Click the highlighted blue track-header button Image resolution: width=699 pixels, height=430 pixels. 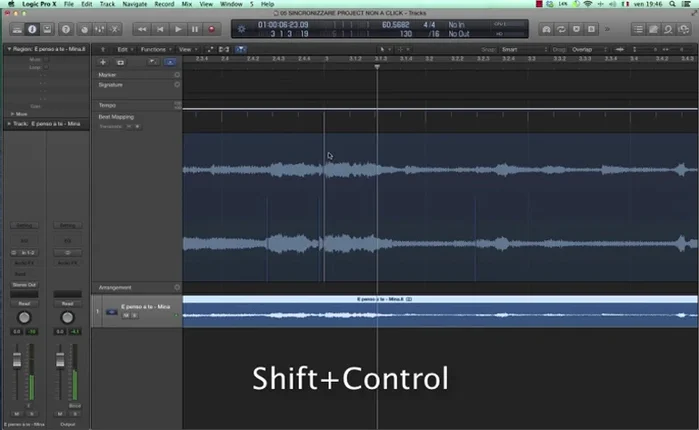(170, 62)
